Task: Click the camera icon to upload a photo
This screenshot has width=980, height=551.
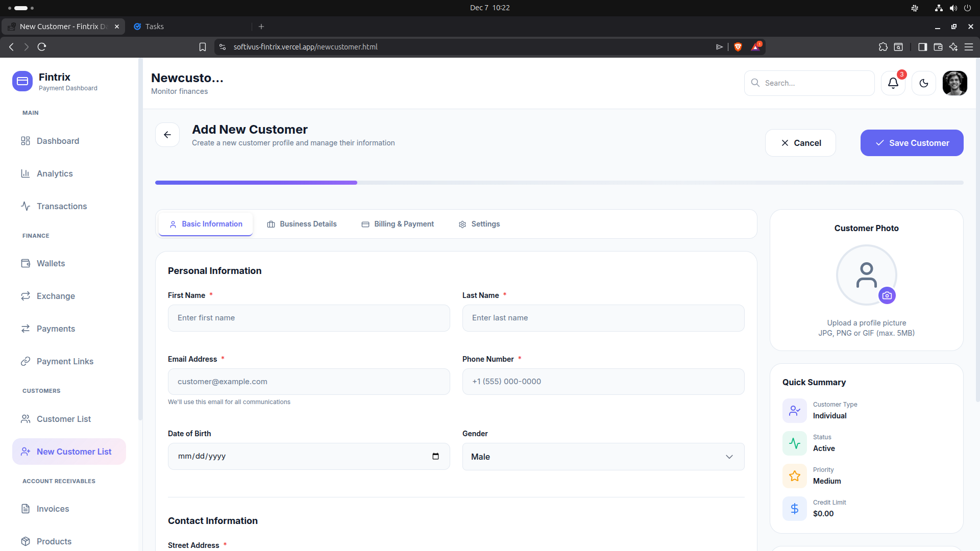Action: pos(887,295)
